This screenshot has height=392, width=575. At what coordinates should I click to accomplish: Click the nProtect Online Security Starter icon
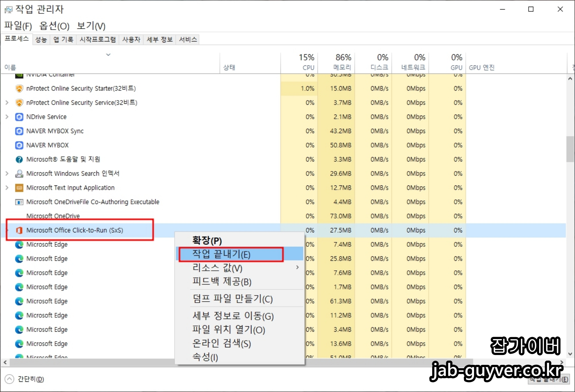pos(19,88)
